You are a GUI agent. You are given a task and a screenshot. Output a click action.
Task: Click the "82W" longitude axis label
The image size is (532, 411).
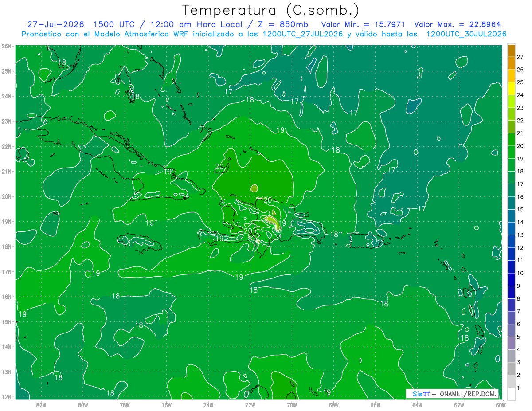41,405
